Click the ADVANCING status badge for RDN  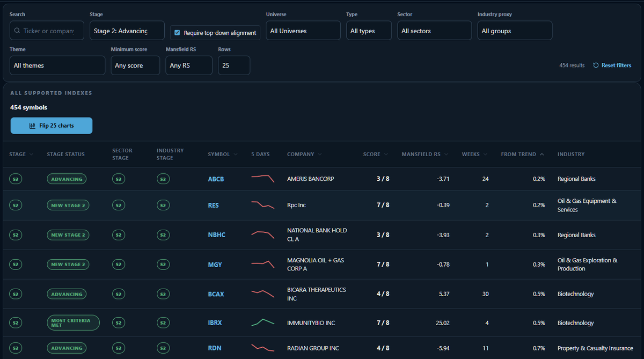pyautogui.click(x=67, y=348)
